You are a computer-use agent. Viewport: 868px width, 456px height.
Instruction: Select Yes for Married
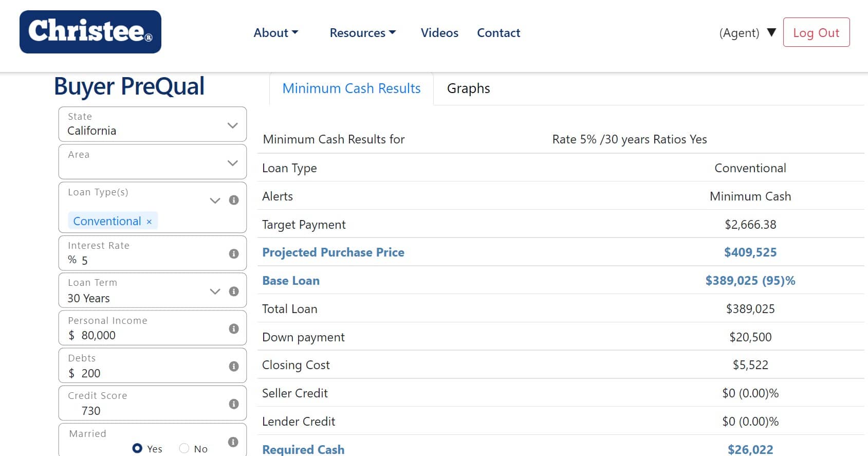tap(137, 448)
